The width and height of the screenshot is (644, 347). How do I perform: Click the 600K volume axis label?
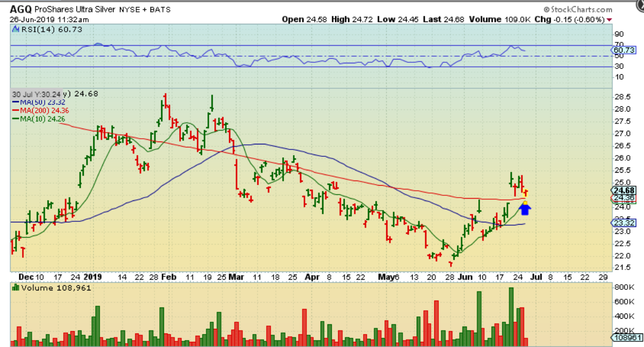[624, 302]
